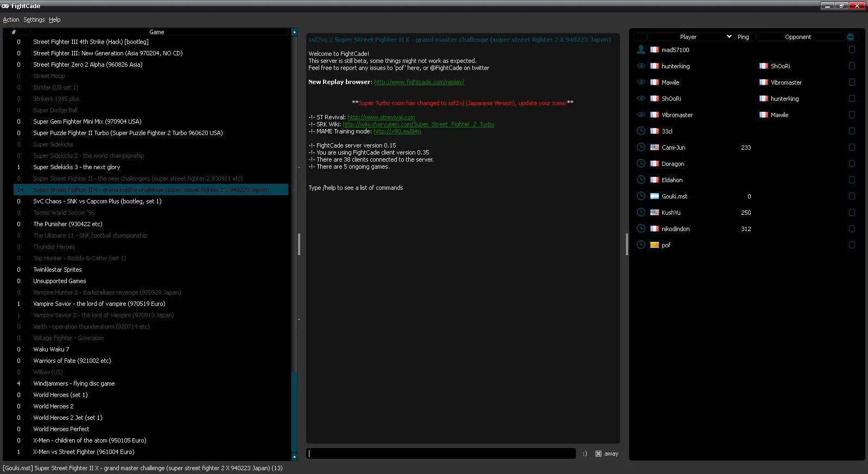Open the SRK Wiki shoryuken.com link
The height and width of the screenshot is (474, 868).
[419, 124]
